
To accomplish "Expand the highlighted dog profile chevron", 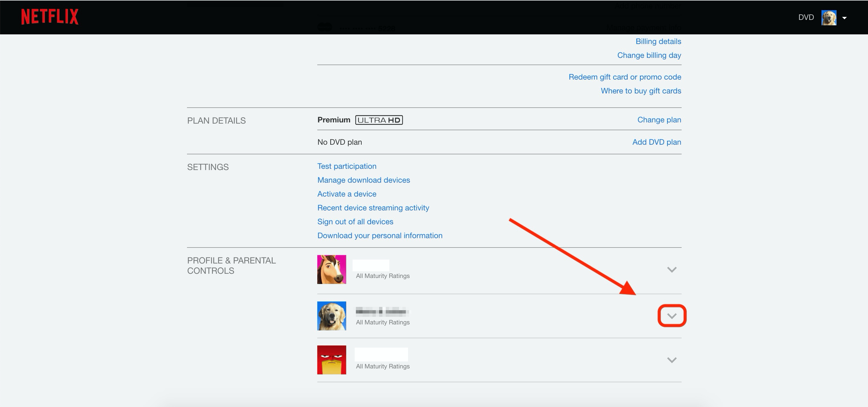I will [x=672, y=316].
